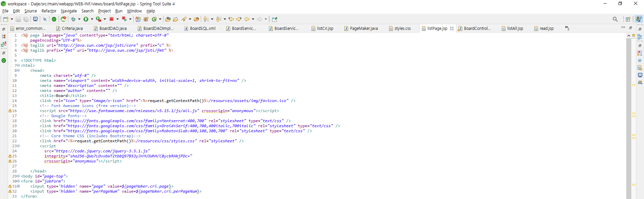Viewport: 644px width, 199px height.
Task: Click the Pin Editor icon
Action: coord(275,19)
